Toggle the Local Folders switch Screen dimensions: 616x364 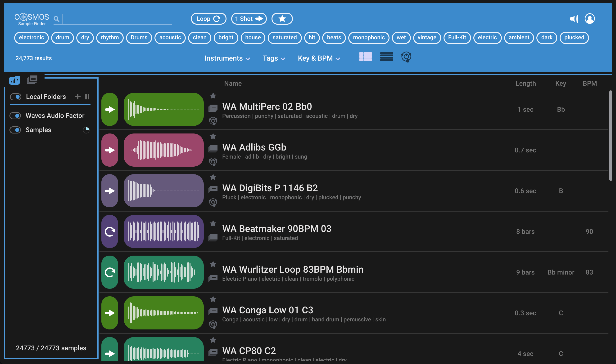coord(16,97)
